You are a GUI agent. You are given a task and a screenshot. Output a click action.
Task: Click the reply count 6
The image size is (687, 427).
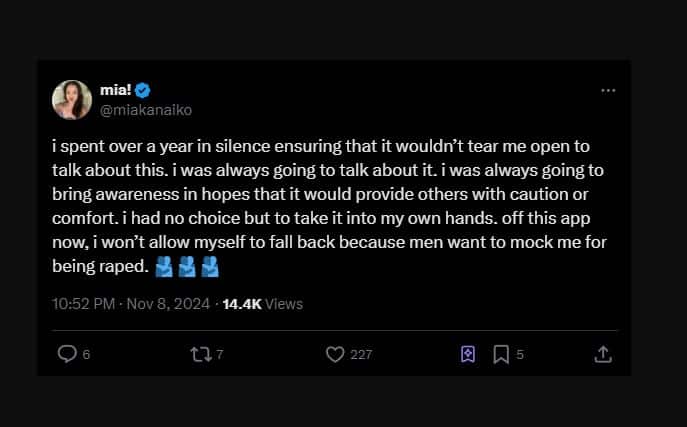[x=86, y=354]
